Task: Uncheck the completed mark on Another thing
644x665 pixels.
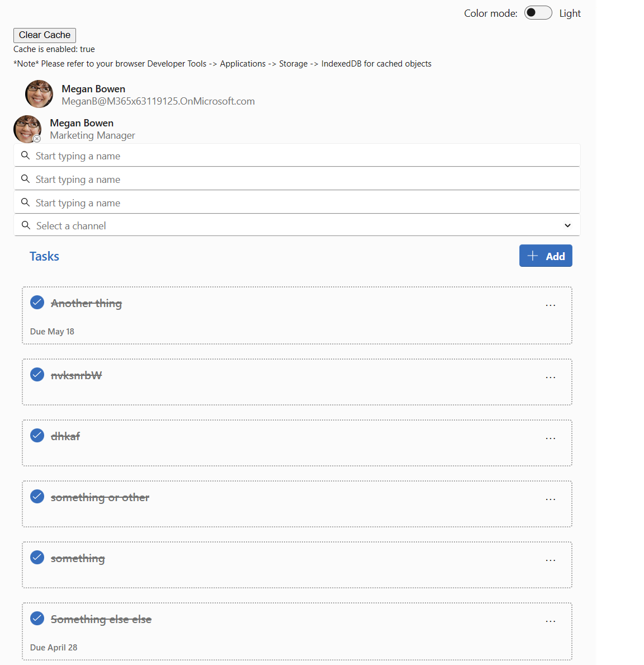Action: coord(37,302)
